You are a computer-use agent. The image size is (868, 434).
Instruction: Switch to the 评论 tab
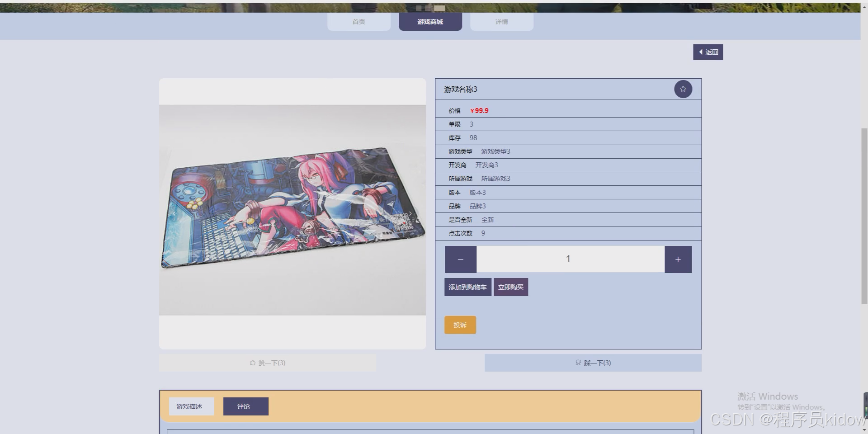pyautogui.click(x=245, y=406)
